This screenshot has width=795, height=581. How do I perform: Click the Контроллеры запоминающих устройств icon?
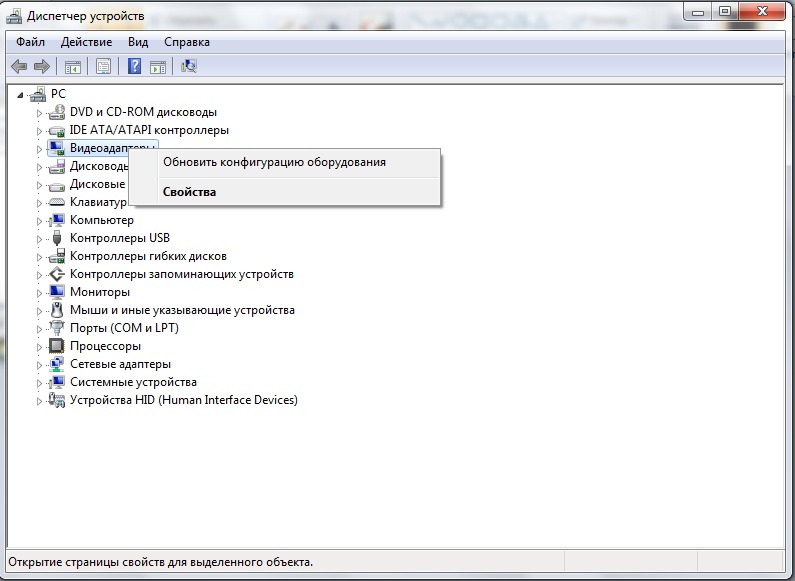pyautogui.click(x=57, y=274)
